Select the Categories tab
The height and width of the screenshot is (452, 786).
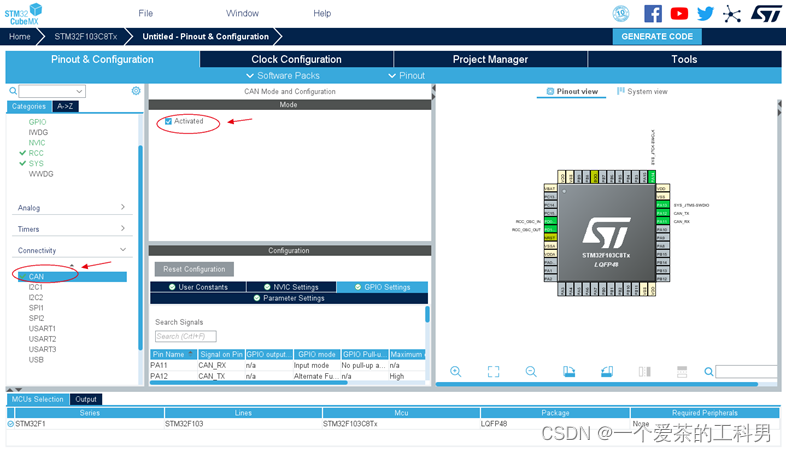pyautogui.click(x=29, y=106)
